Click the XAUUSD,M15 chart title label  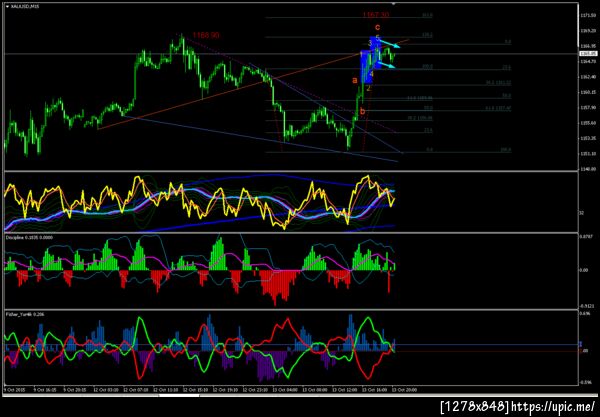click(x=25, y=7)
